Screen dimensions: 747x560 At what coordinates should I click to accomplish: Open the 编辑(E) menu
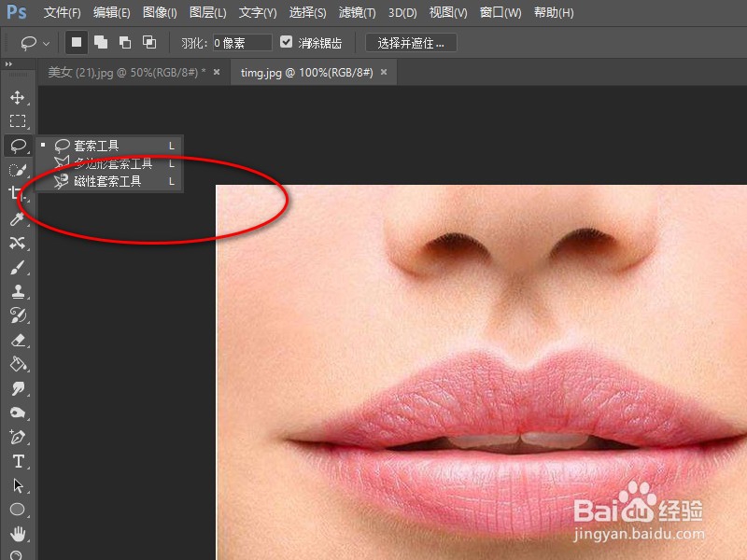[111, 12]
